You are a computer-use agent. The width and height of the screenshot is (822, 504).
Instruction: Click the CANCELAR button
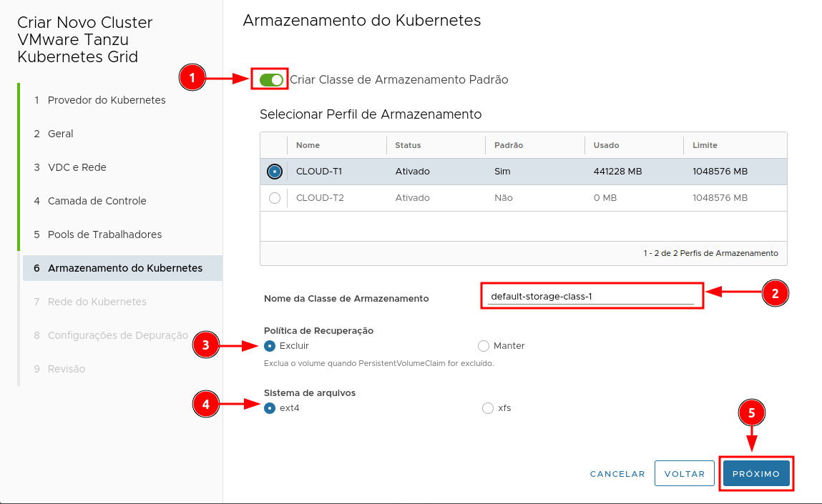[617, 473]
